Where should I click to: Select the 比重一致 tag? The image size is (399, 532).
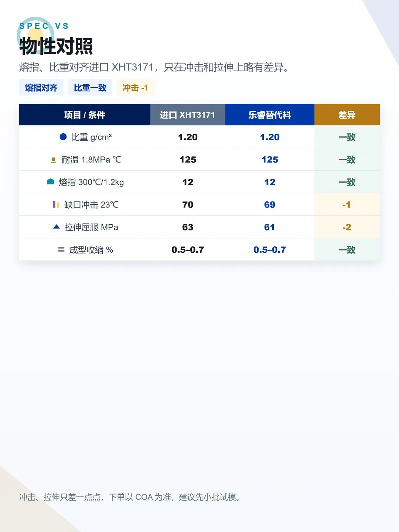coord(90,88)
